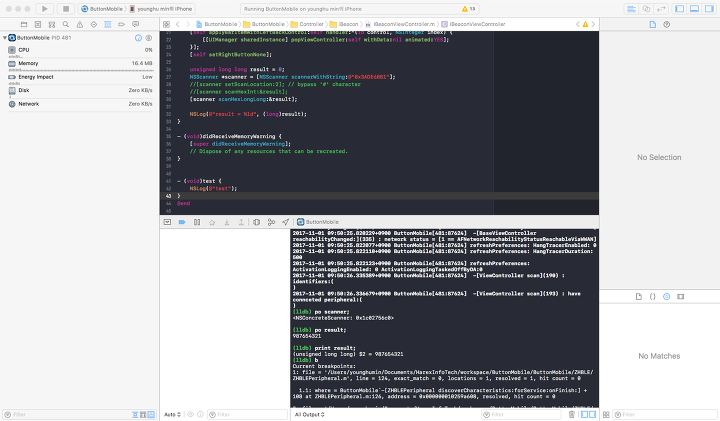Viewport: 720px width, 421px height.
Task: Click the Step over button
Action: pyautogui.click(x=212, y=222)
